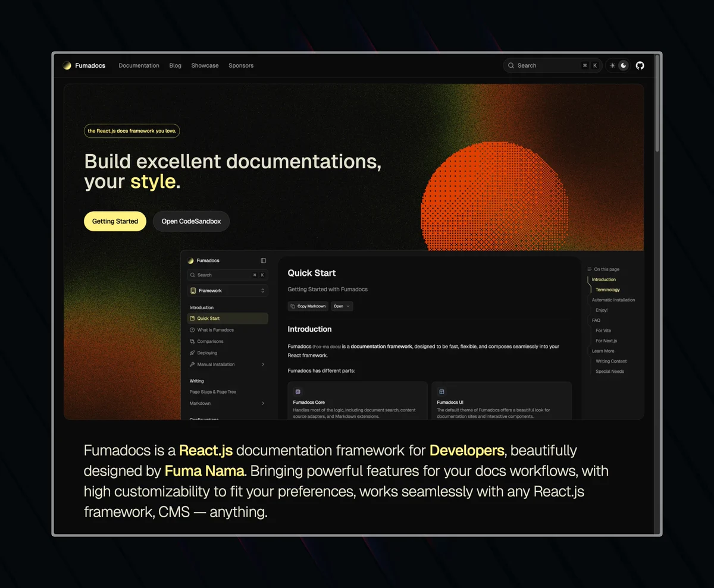Click the highlighted React.js text

pyautogui.click(x=206, y=451)
